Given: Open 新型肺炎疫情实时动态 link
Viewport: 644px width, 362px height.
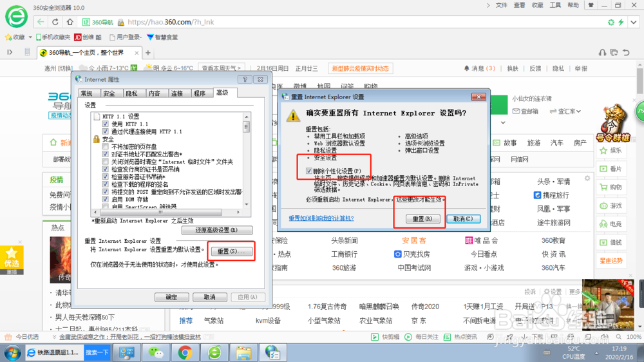Looking at the screenshot, I should [360, 69].
